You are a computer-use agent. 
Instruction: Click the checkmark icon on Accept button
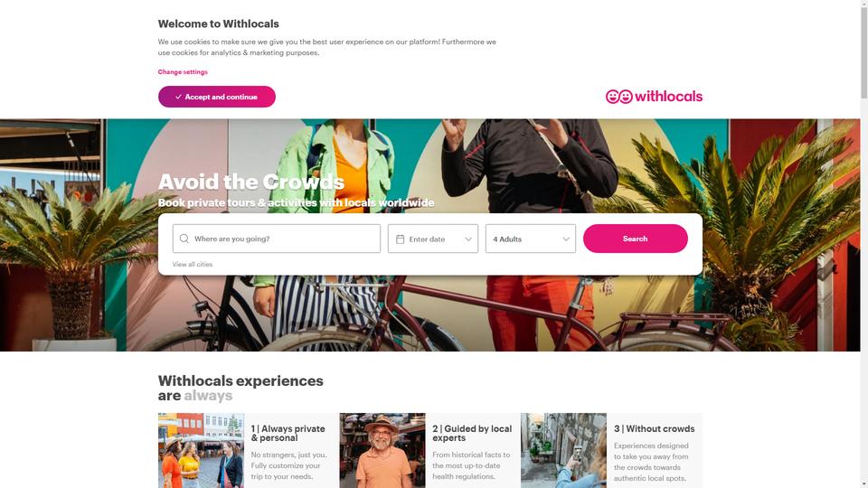click(178, 97)
